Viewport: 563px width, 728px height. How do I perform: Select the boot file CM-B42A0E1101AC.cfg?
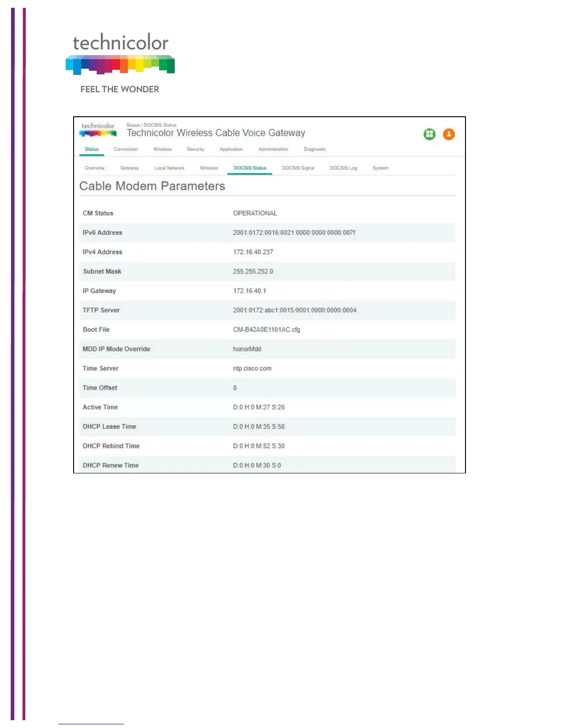coord(266,330)
